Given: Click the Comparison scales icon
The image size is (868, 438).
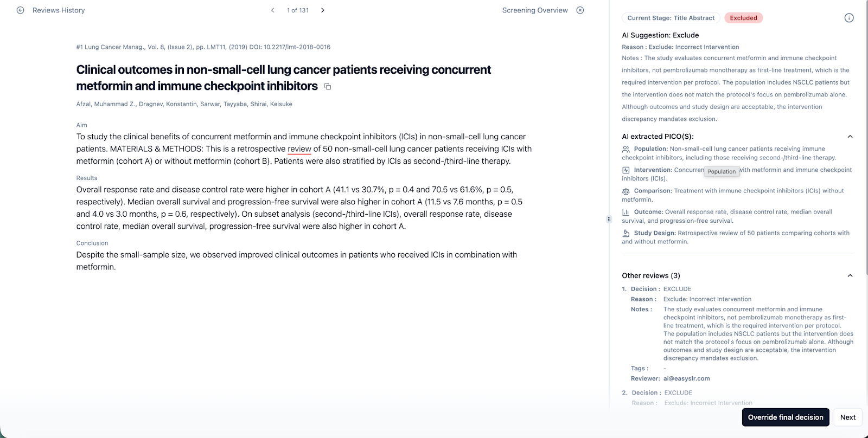Looking at the screenshot, I should coord(626,191).
